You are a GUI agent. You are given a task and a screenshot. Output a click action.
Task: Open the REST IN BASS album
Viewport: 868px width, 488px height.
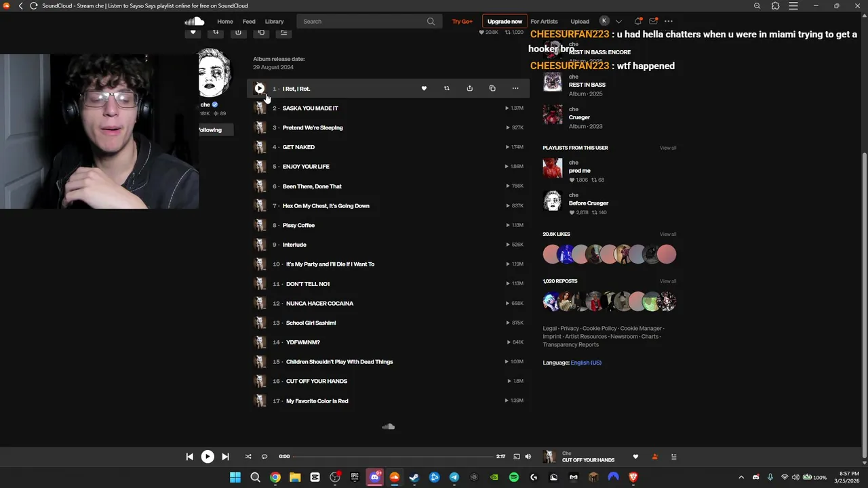click(x=587, y=85)
